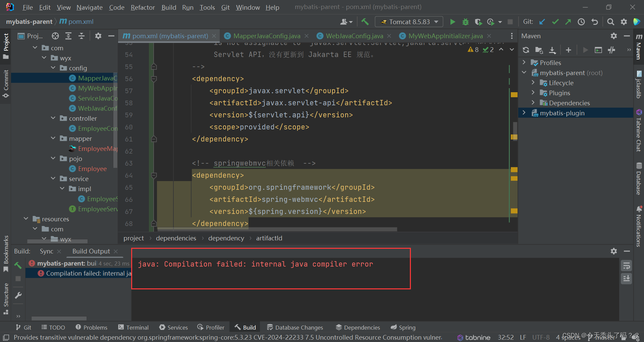Screen dimensions: 644x342
Task: Open Search Everywhere magnifier
Action: coord(610,21)
